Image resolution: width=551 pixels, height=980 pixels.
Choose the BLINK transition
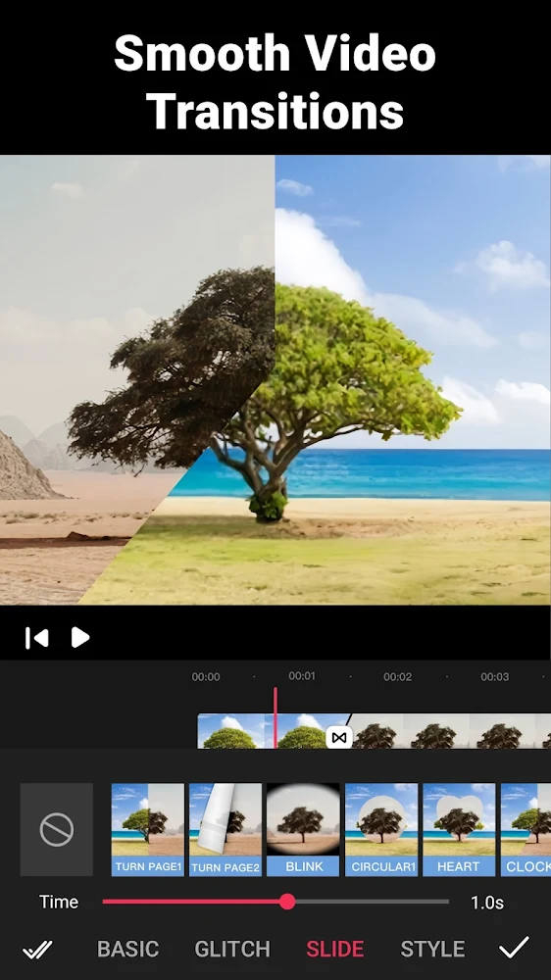pos(303,829)
